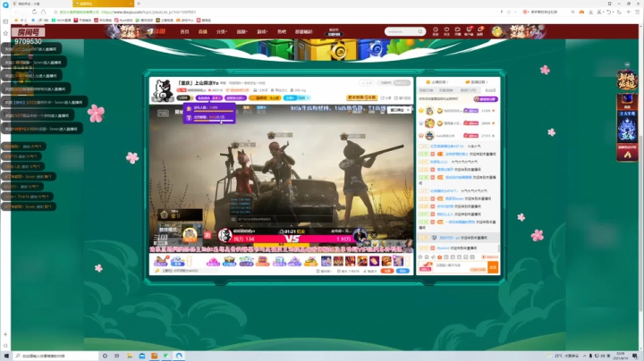
Task: Select the first gift icon in gift bar
Action: click(x=161, y=261)
